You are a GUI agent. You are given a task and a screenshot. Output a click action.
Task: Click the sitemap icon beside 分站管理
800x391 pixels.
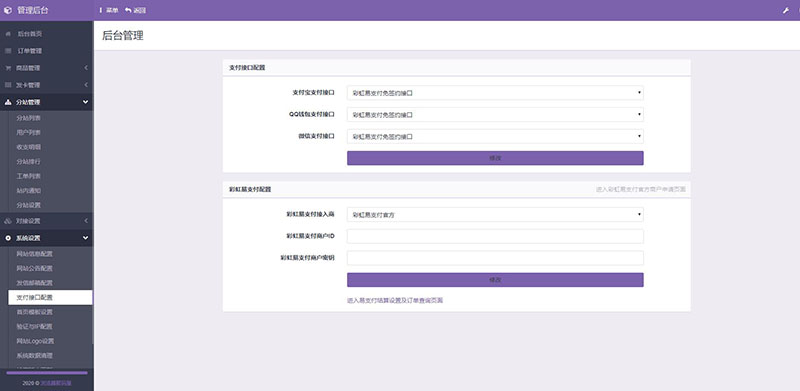[8, 102]
